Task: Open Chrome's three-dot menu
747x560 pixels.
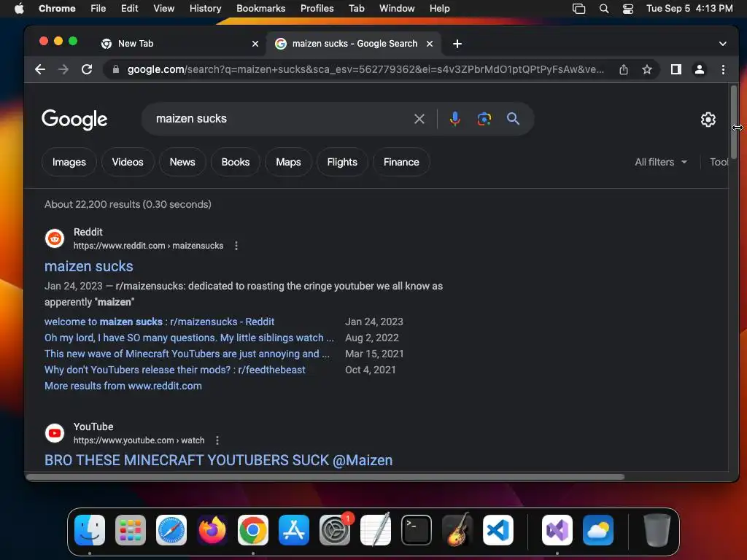Action: (723, 69)
